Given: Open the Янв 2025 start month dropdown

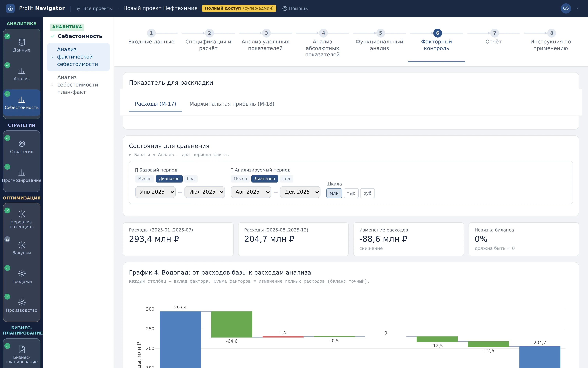Looking at the screenshot, I should pyautogui.click(x=155, y=192).
